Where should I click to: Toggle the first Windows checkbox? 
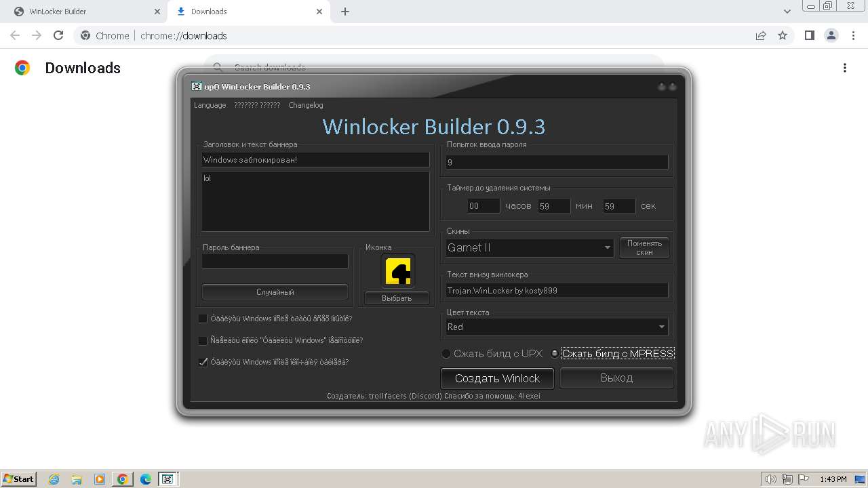(x=203, y=319)
